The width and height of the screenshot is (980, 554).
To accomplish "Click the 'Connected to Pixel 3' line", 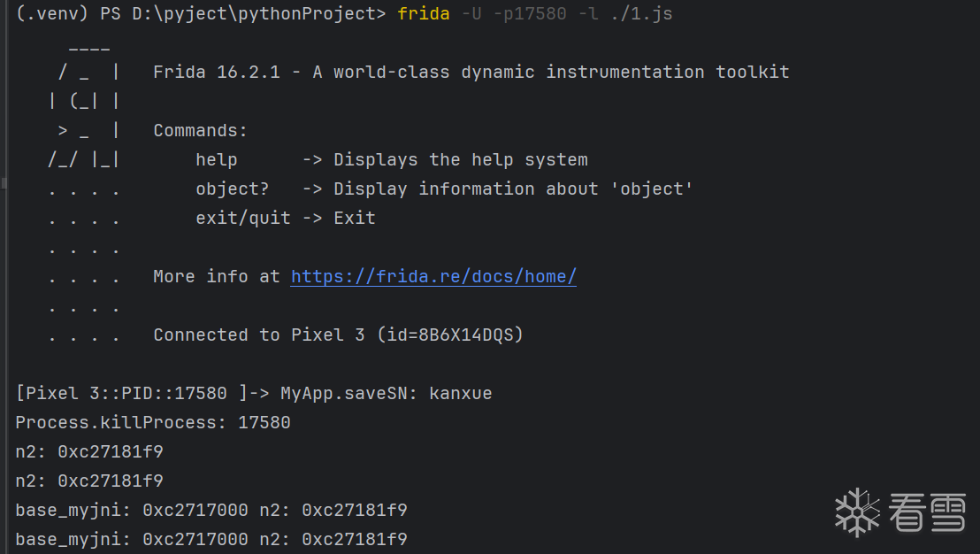I will click(x=338, y=335).
